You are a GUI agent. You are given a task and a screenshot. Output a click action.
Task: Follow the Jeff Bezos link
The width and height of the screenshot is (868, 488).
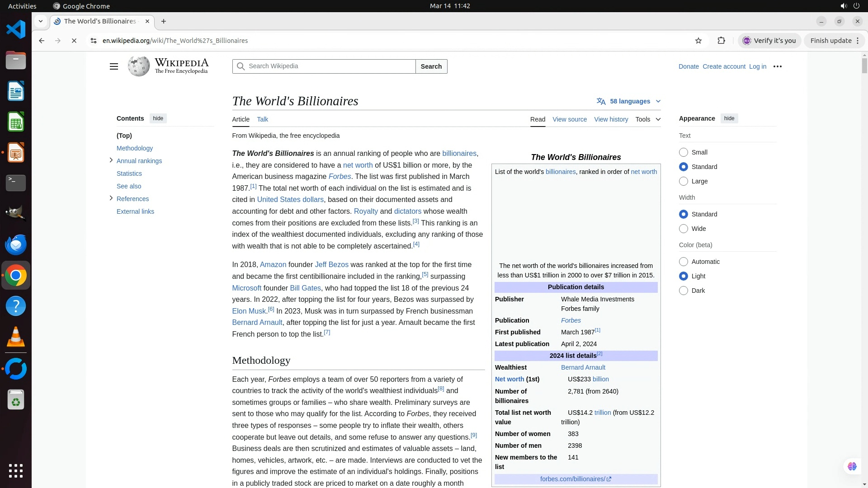[331, 265]
